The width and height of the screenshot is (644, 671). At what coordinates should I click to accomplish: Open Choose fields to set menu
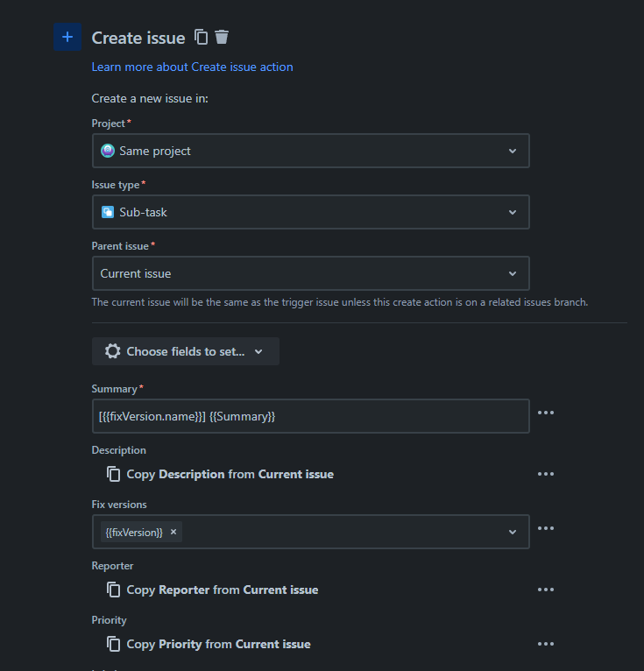(185, 351)
